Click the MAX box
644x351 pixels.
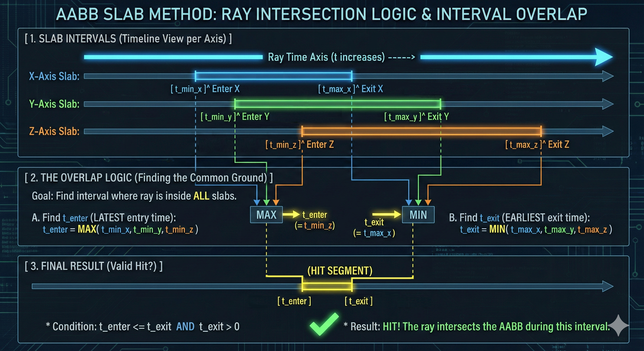point(266,215)
